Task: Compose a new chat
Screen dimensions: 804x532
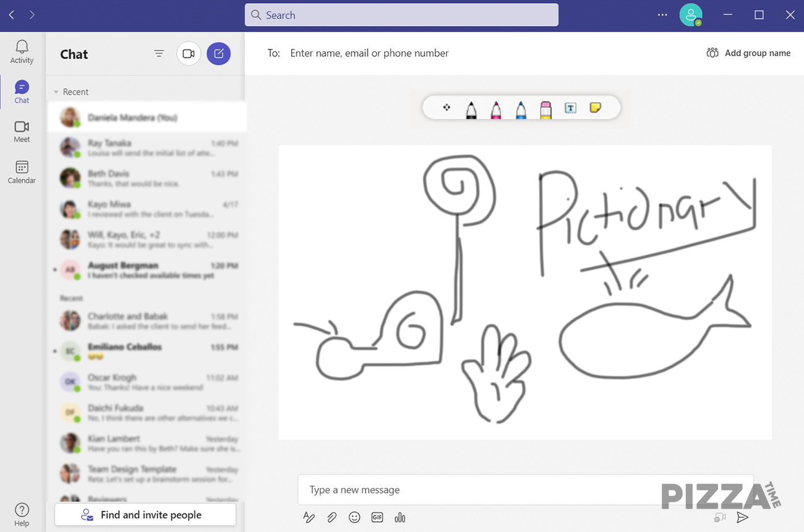Action: pos(218,54)
